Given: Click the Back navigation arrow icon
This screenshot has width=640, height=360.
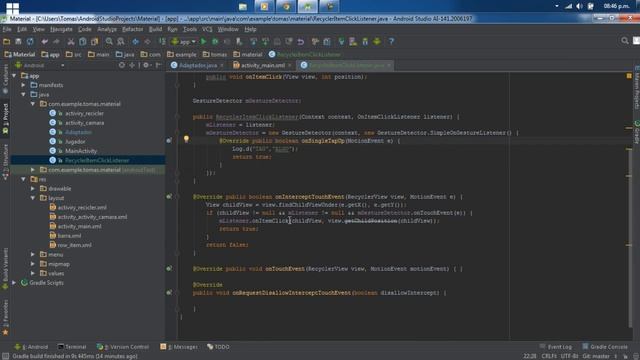Looking at the screenshot, I should tap(136, 42).
